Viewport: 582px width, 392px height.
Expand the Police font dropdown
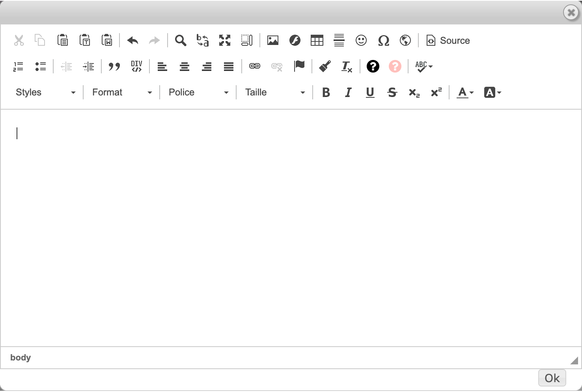[198, 92]
